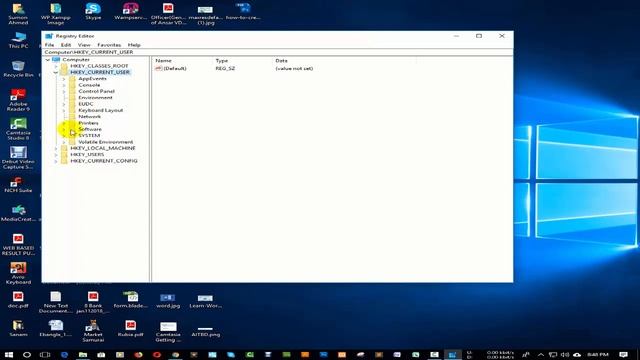Select the Camtasia Getting... desktop file
The height and width of the screenshot is (360, 640).
coord(168,331)
